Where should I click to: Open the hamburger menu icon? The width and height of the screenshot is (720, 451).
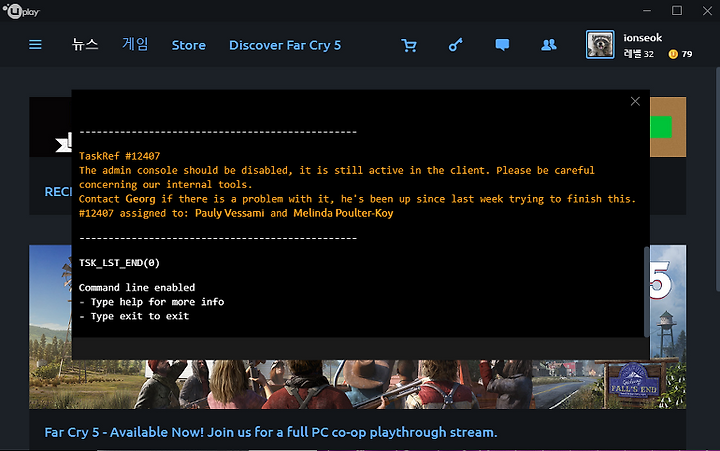click(35, 45)
